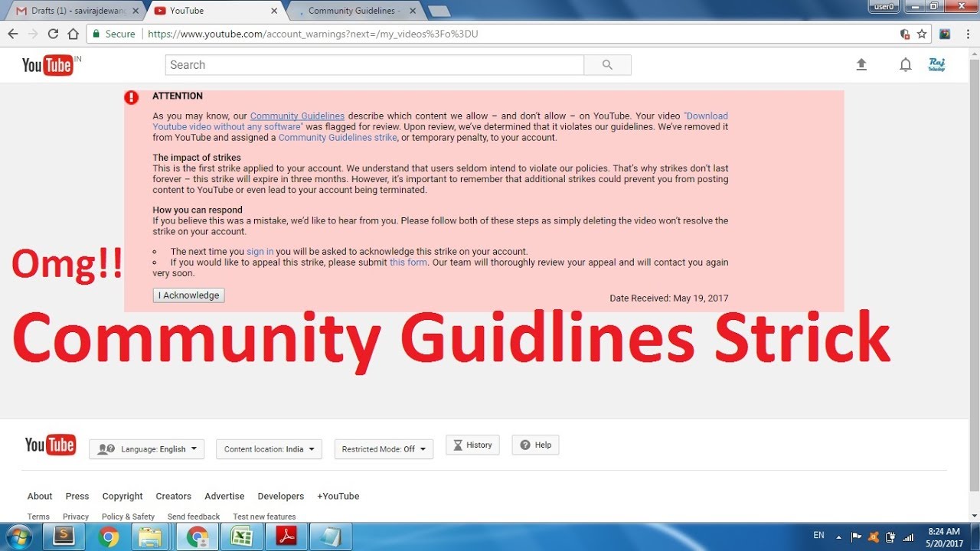The image size is (980, 551).
Task: Select the YouTube browser tab
Action: point(214,11)
